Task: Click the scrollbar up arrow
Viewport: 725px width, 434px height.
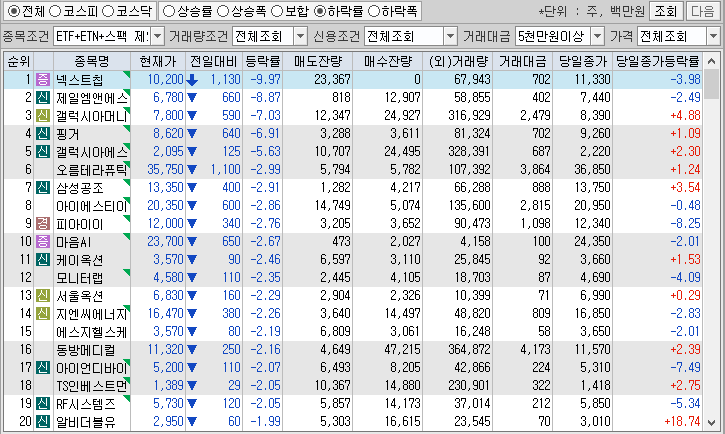Action: click(x=712, y=61)
